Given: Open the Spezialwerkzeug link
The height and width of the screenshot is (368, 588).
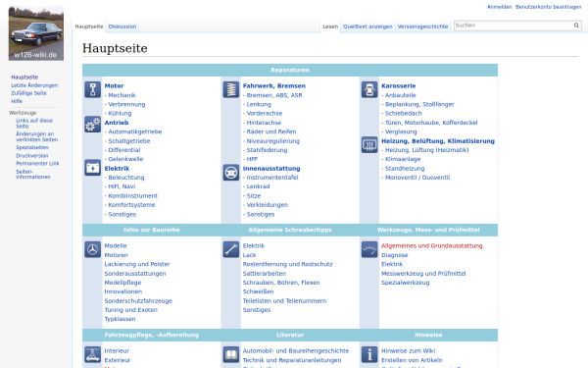Looking at the screenshot, I should [405, 283].
